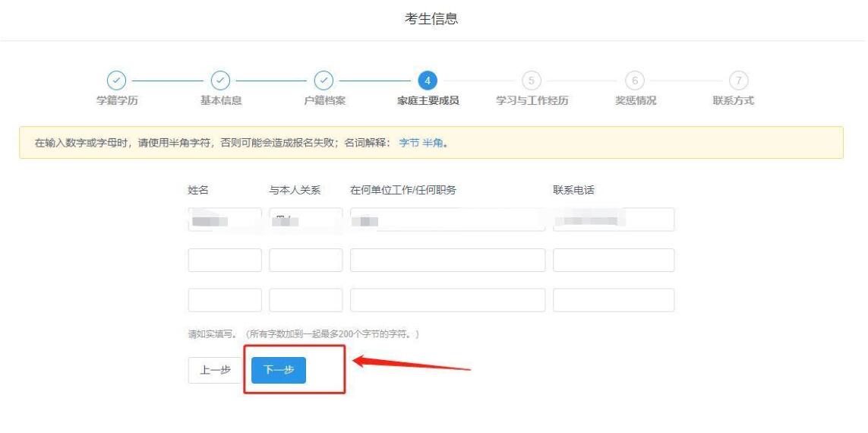Viewport: 868px width, 433px height.
Task: Click step 5 circle for 学习与工作经历
Action: coord(532,80)
